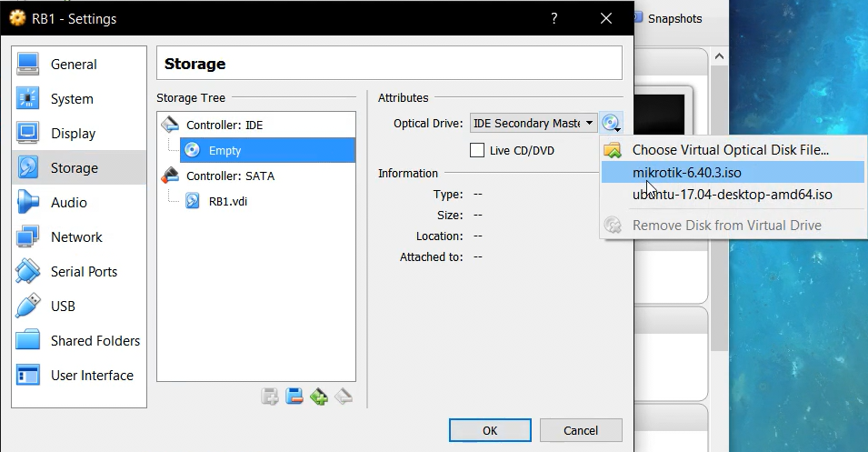Screen dimensions: 868x452
Task: Open the Shared Folders settings category
Action: [79, 340]
